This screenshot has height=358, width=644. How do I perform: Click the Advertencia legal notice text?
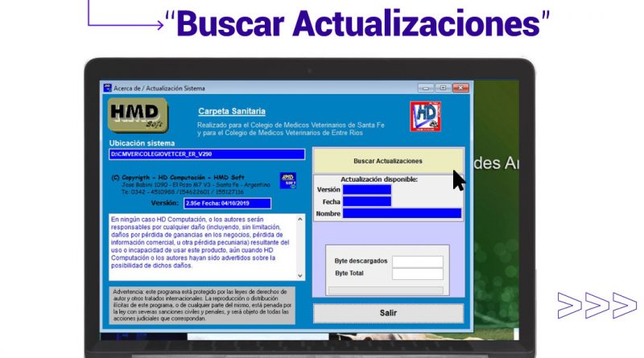[x=202, y=305]
